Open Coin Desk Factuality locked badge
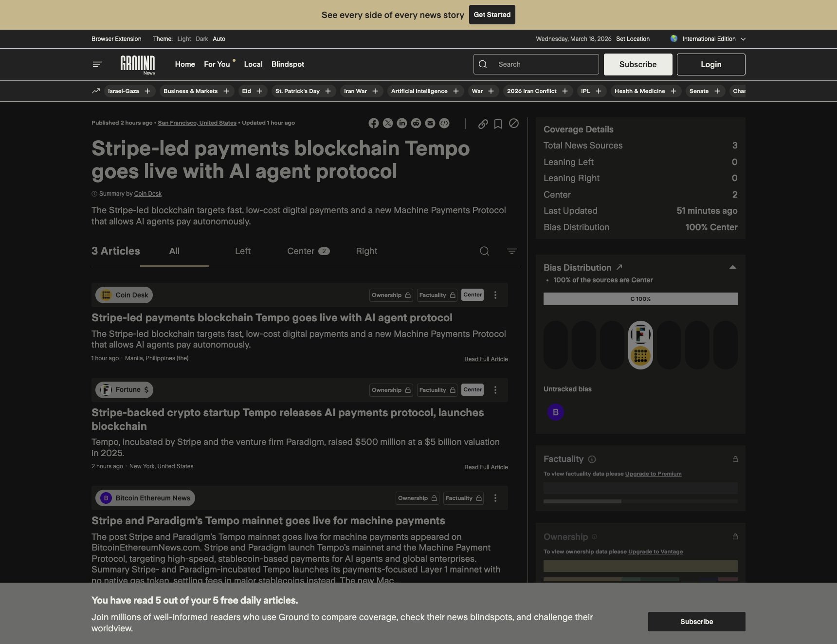 coord(437,295)
